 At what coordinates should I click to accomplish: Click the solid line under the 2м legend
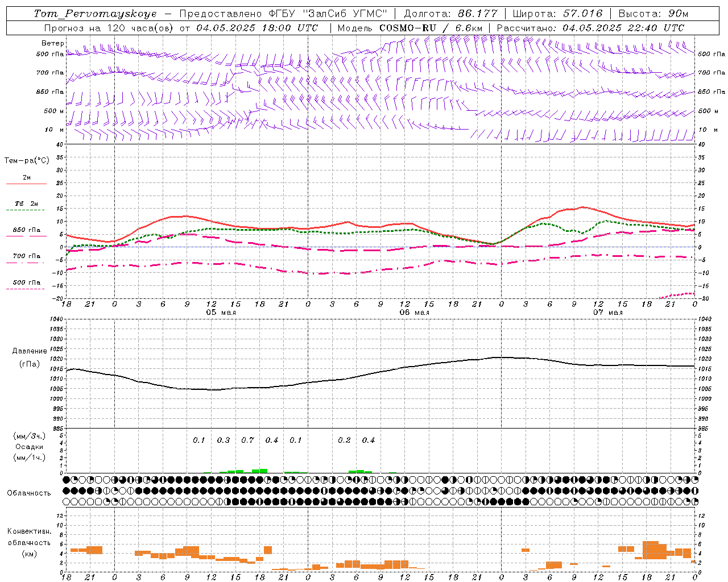point(26,184)
